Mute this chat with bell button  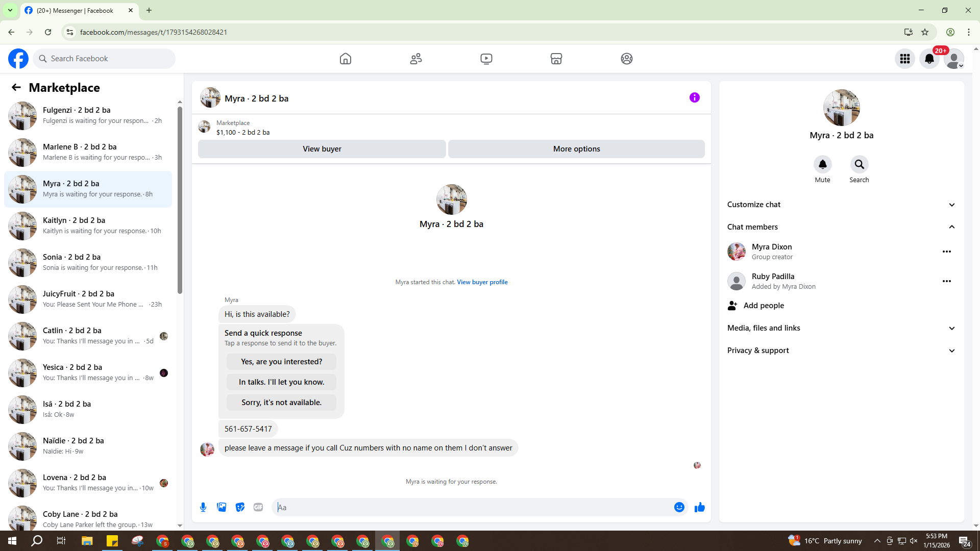(x=822, y=164)
